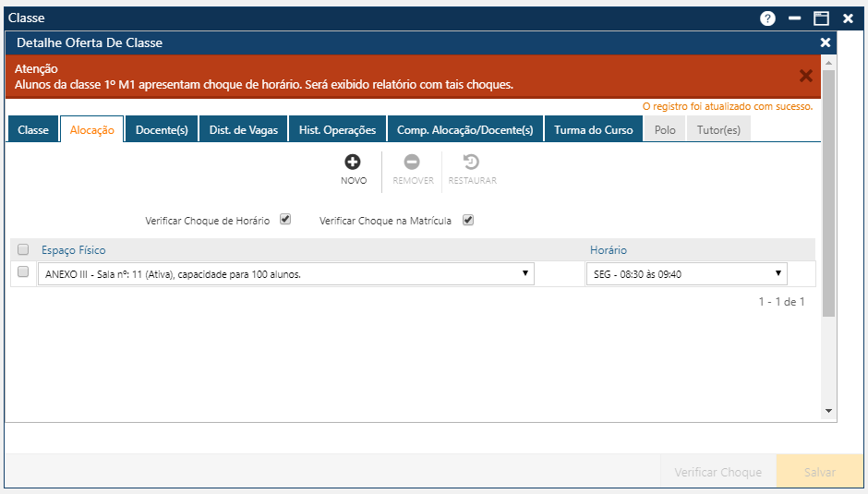
Task: Uncheck Verificar Choque na Matrícula checkbox
Action: [x=468, y=220]
